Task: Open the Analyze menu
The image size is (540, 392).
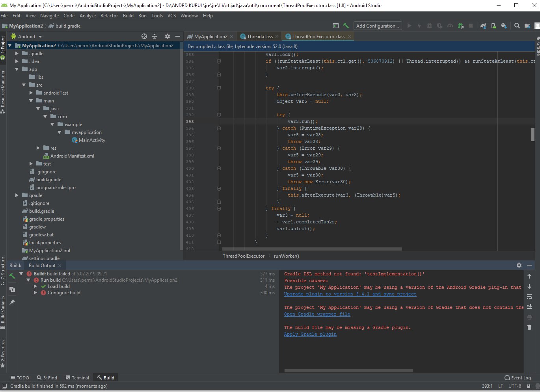Action: coord(88,16)
